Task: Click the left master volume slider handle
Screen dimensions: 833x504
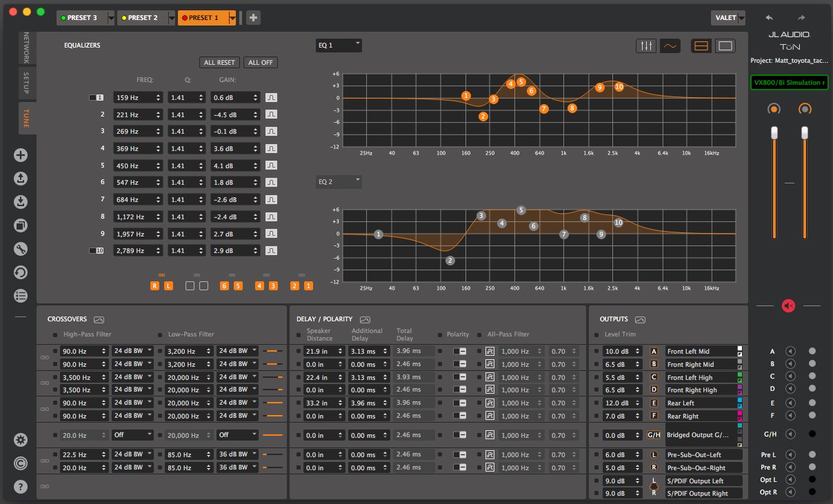Action: pos(774,133)
